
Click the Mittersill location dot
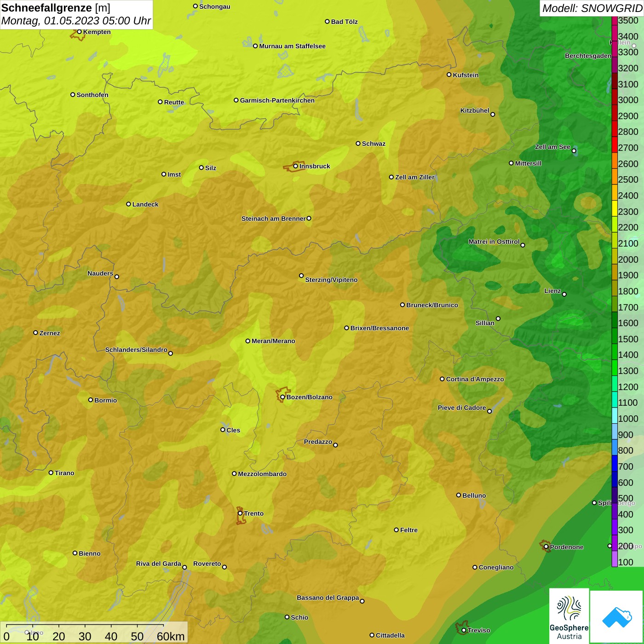coord(511,163)
